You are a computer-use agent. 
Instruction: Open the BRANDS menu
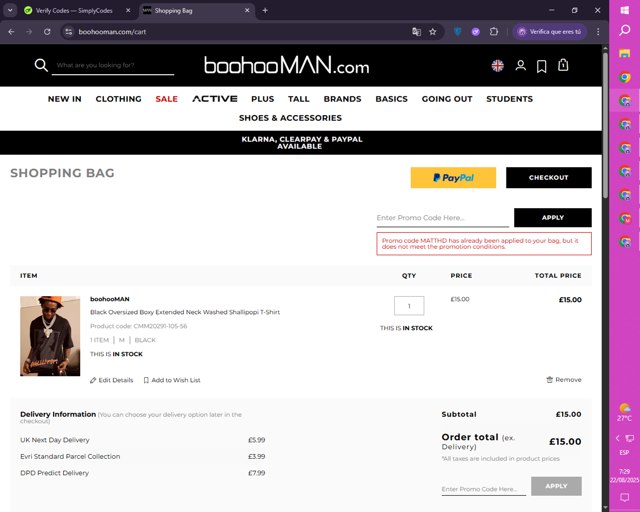tap(342, 99)
